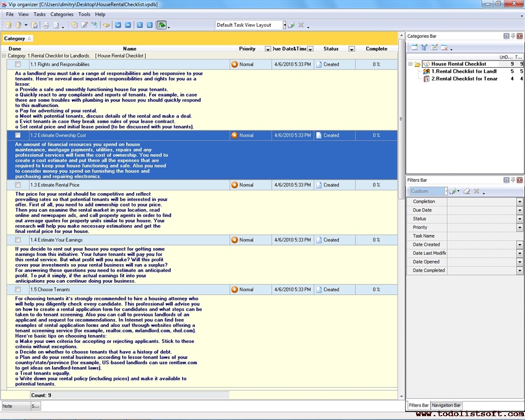The height and width of the screenshot is (420, 525).
Task: Click the add subcategory icon in Categories Bar
Action: [424, 48]
